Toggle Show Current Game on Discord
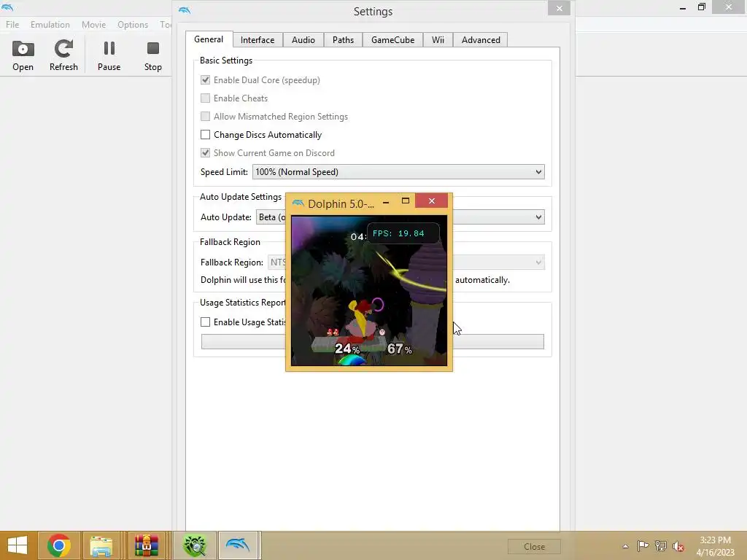The height and width of the screenshot is (560, 747). click(205, 153)
